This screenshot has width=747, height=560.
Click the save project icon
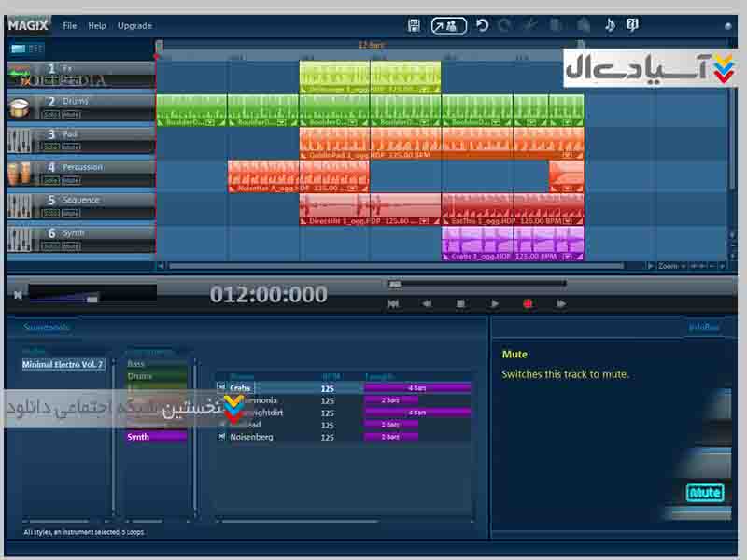[x=415, y=25]
